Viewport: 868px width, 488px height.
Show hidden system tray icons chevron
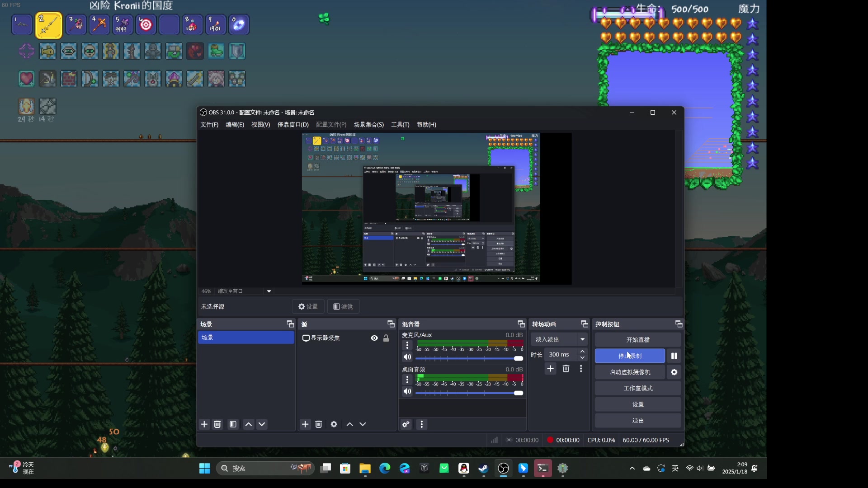point(632,469)
